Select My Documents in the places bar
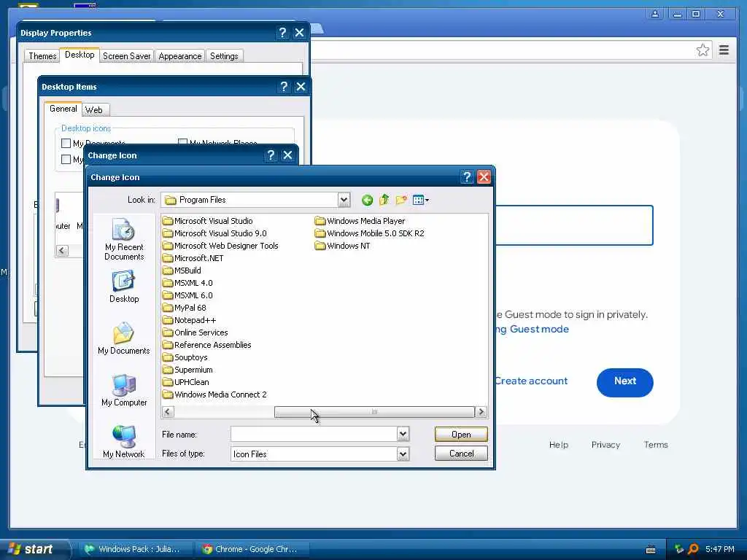Viewport: 747px width, 560px height. tap(124, 338)
